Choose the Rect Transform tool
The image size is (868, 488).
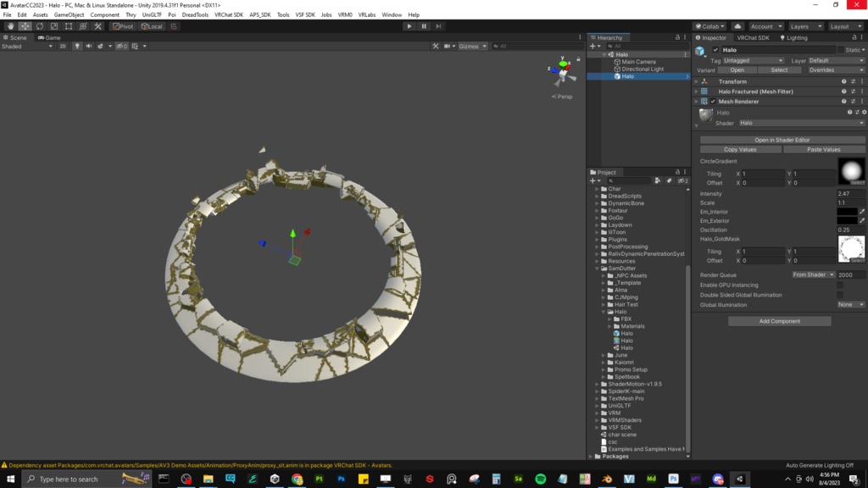pos(67,26)
